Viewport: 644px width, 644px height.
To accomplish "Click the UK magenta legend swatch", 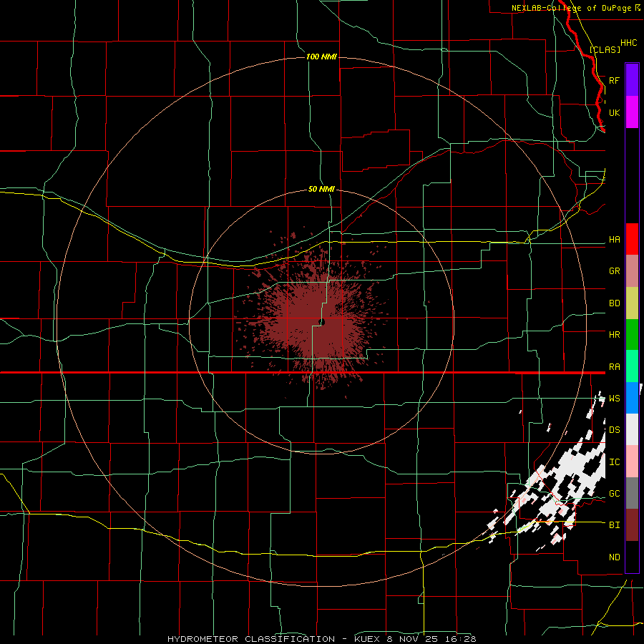I will pyautogui.click(x=632, y=112).
